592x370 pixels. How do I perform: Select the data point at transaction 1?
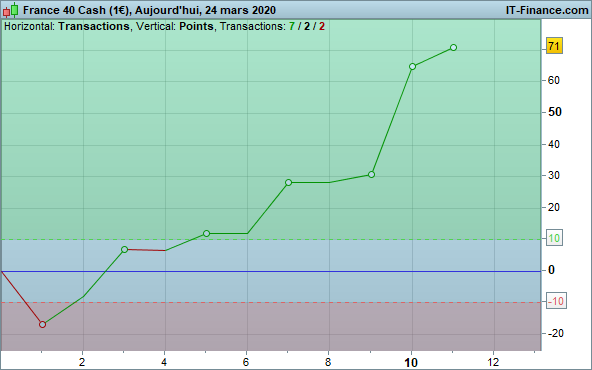pyautogui.click(x=42, y=324)
